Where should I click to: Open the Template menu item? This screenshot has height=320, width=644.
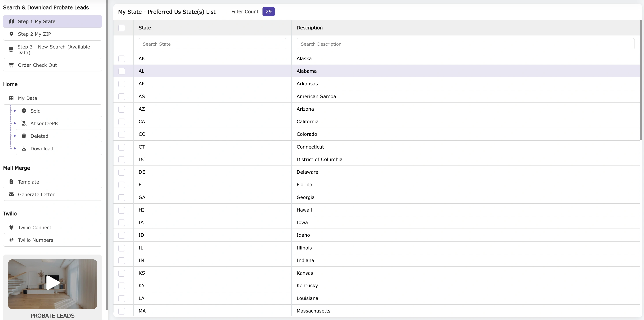pyautogui.click(x=28, y=182)
